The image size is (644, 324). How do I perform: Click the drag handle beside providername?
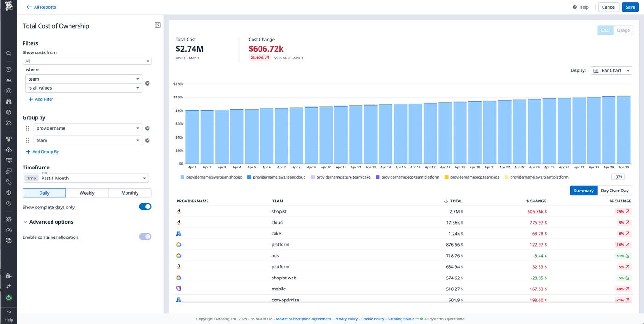tap(27, 128)
